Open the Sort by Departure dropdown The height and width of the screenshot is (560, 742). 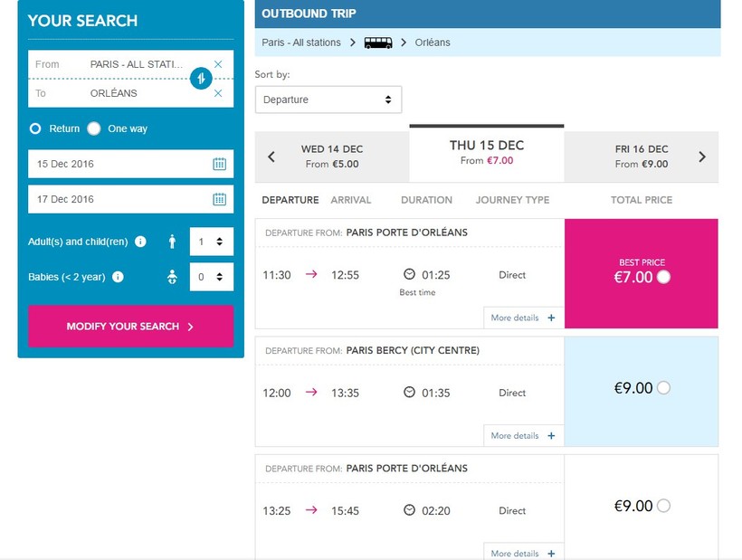click(x=328, y=100)
